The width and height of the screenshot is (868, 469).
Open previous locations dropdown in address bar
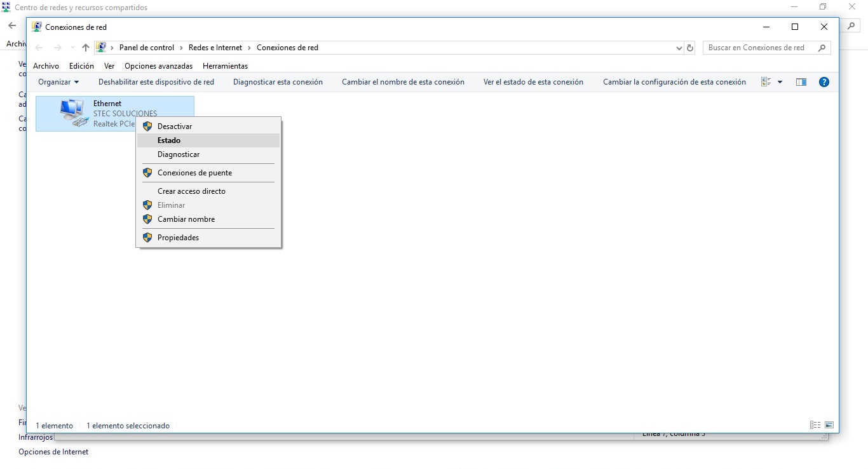point(679,48)
